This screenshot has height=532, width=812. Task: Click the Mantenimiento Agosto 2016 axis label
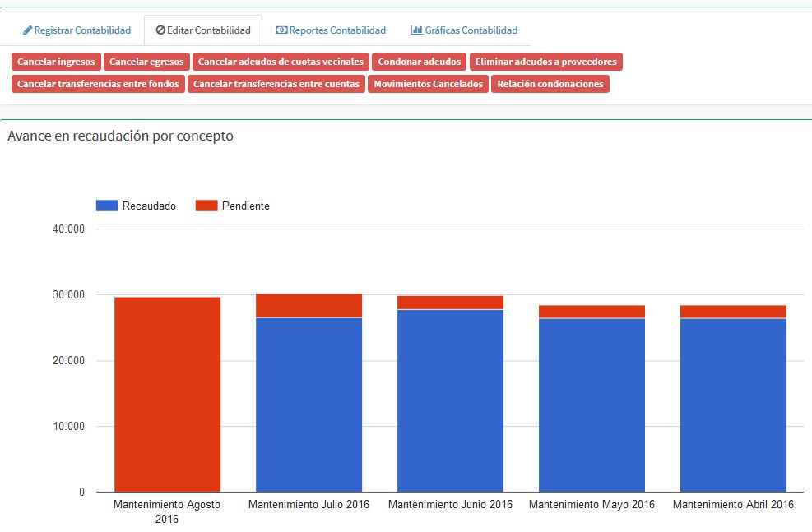[167, 511]
